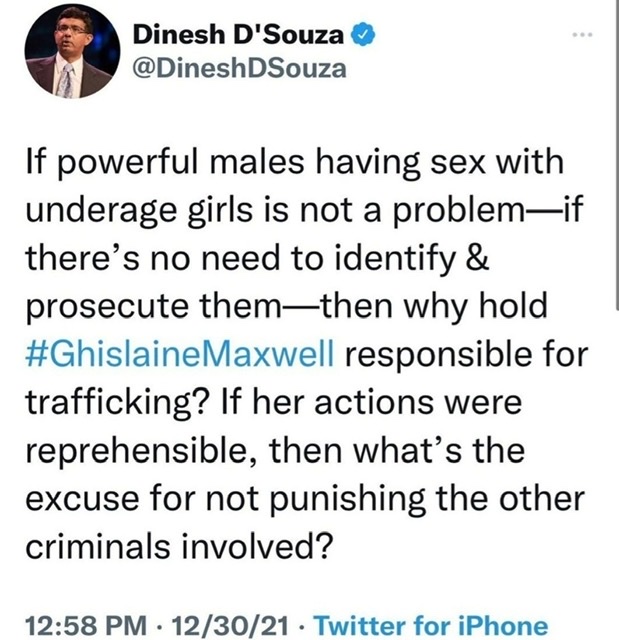Click the words "prosecute them" in tweet
The height and width of the screenshot is (640, 619).
[x=151, y=307]
